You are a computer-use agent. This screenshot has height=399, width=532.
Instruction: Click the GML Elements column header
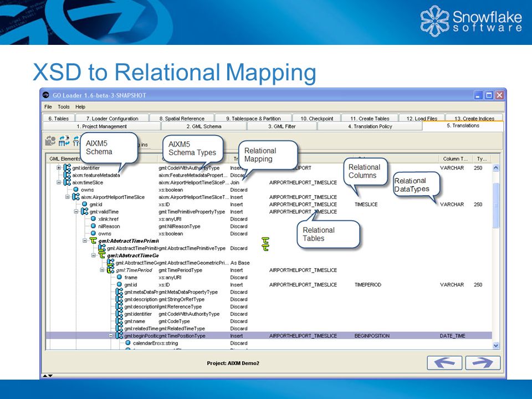[x=64, y=158]
